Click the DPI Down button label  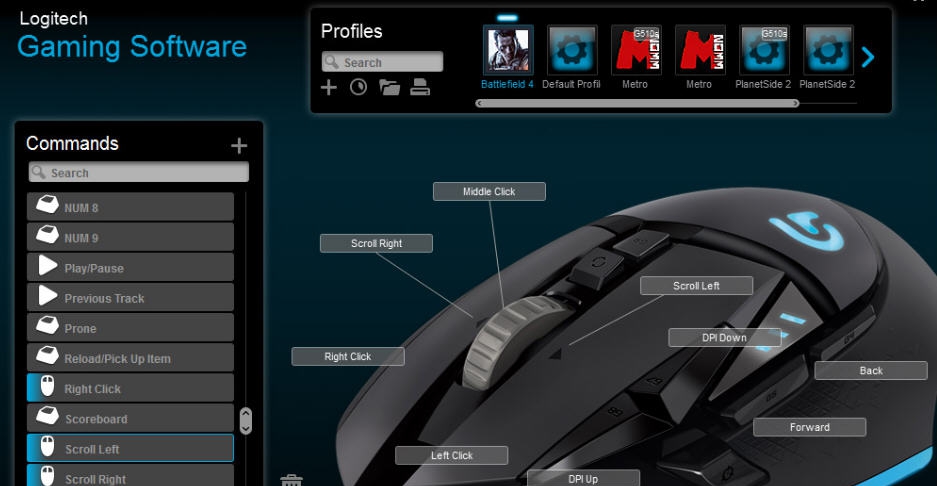(724, 337)
